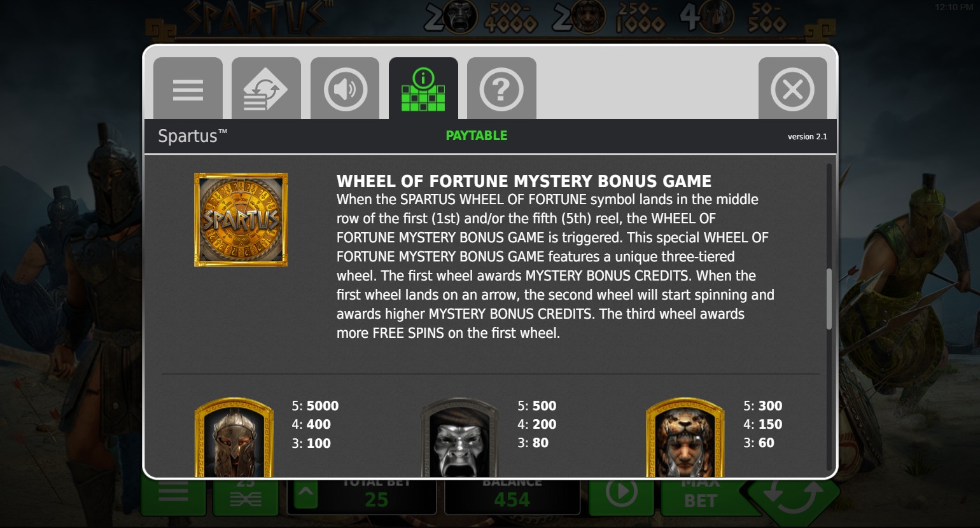Open the help question mark tab
This screenshot has height=528, width=980.
click(x=501, y=88)
